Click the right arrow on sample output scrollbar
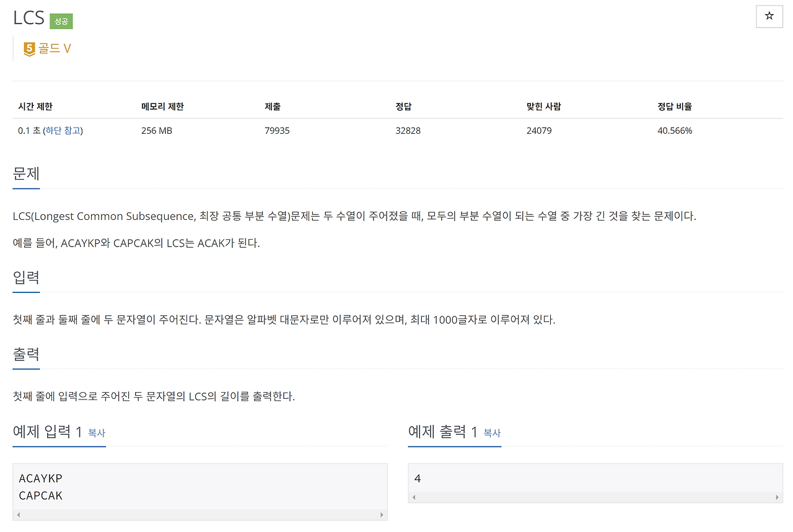This screenshot has width=793, height=532. click(x=777, y=497)
